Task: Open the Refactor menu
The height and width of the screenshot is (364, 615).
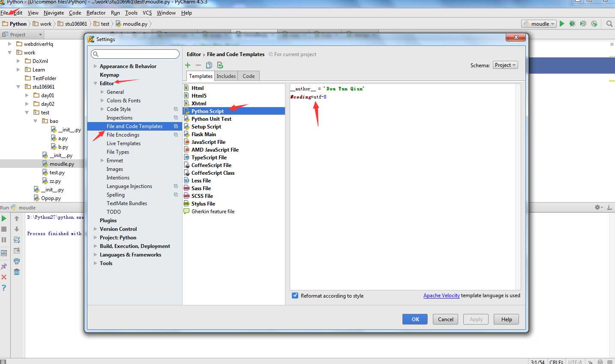Action: tap(96, 13)
